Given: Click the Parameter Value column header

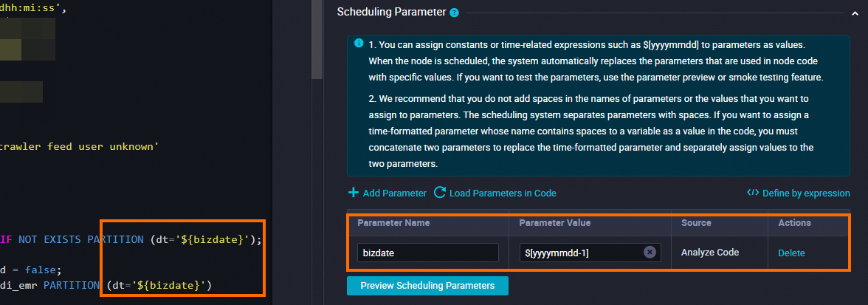Looking at the screenshot, I should point(554,223).
